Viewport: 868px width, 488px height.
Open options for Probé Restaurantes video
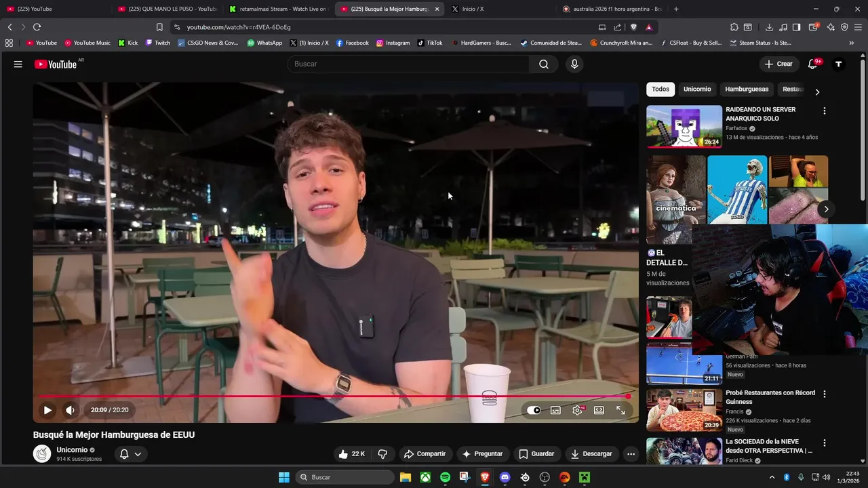(x=825, y=394)
